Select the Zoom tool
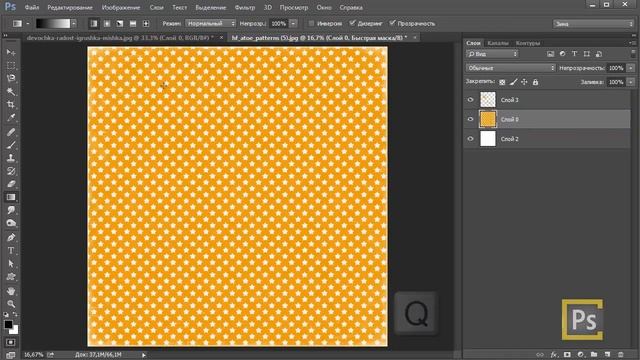640x360 pixels. [x=11, y=304]
